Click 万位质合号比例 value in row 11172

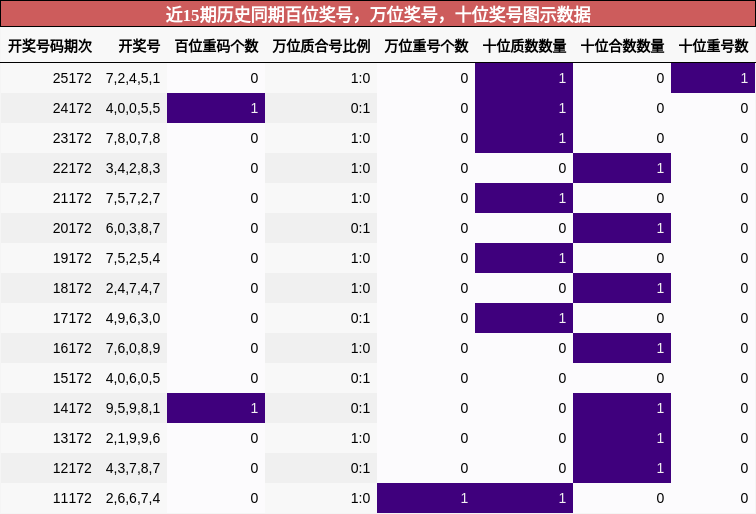[x=360, y=498]
